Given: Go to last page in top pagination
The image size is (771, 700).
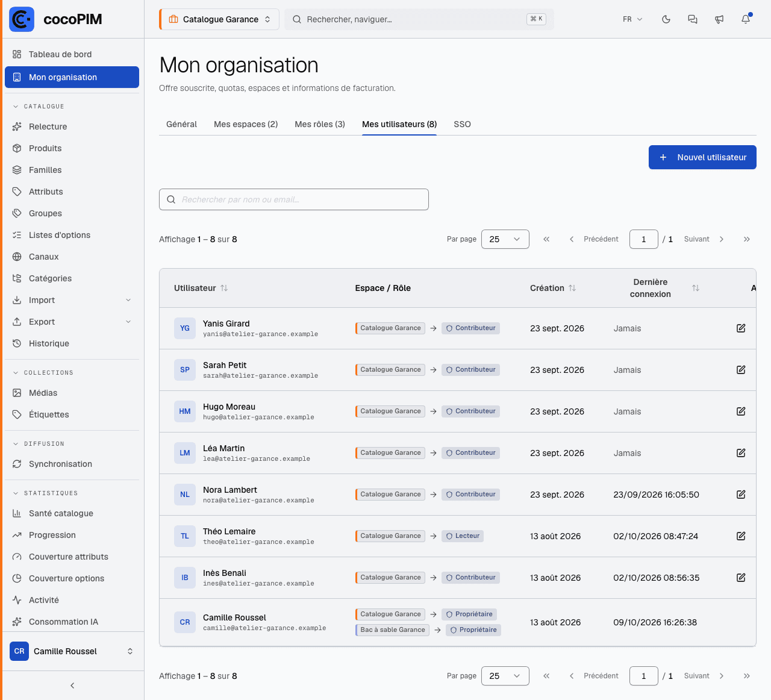Looking at the screenshot, I should pyautogui.click(x=747, y=239).
